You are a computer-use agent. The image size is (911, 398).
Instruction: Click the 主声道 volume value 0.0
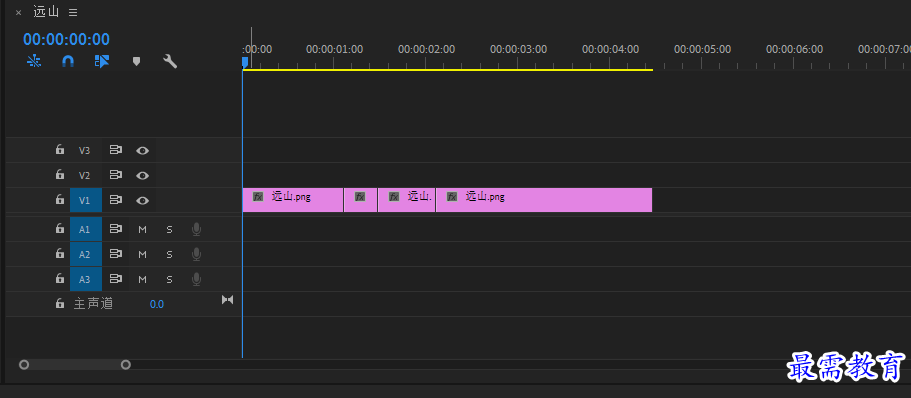(x=157, y=304)
